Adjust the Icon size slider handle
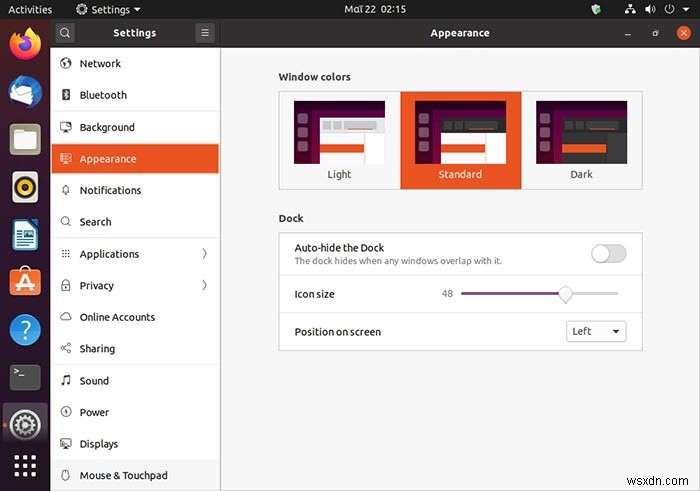This screenshot has height=491, width=700. point(566,294)
